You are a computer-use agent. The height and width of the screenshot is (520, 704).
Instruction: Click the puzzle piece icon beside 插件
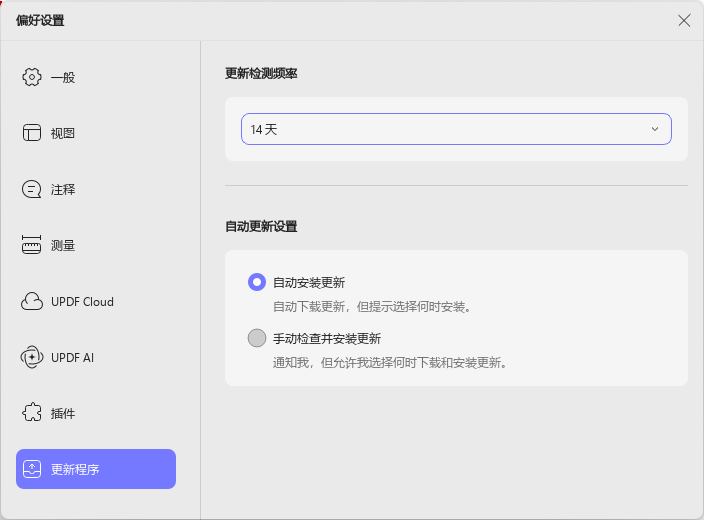[x=32, y=413]
